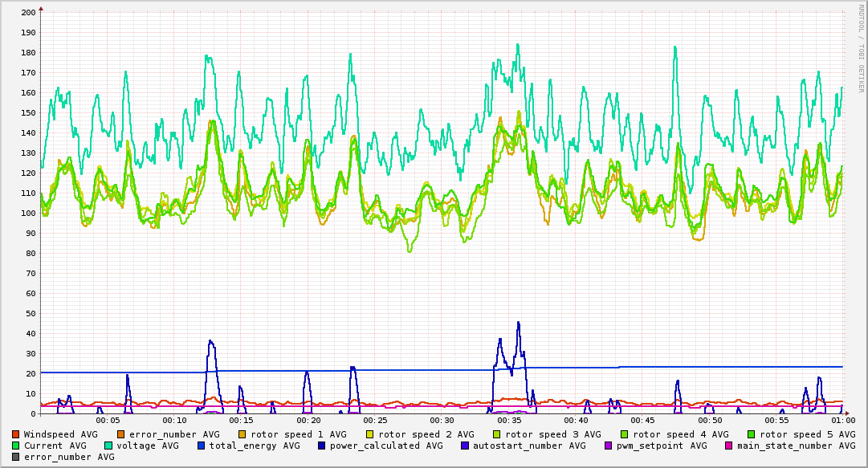The image size is (868, 468).
Task: Click the 180 value on the Y axis
Action: [x=28, y=52]
